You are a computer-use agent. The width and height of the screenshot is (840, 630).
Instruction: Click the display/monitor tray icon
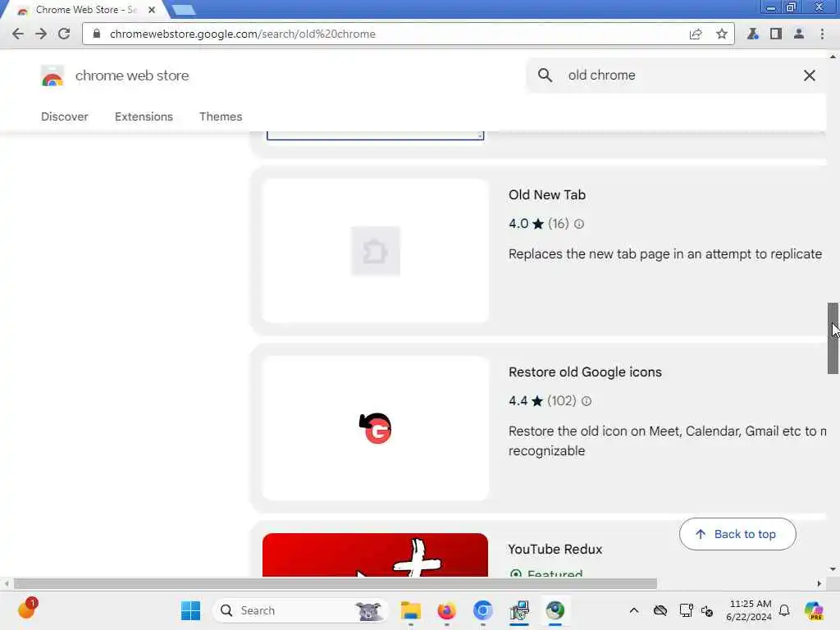686,610
